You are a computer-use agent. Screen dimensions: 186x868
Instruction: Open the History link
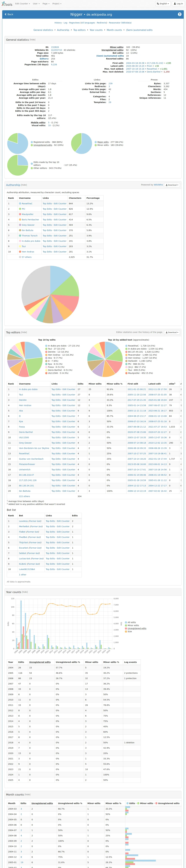tap(58, 23)
